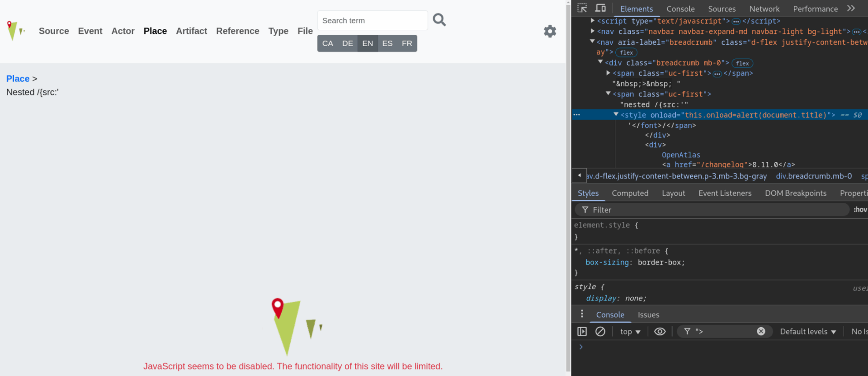
Task: Select the Computed tab
Action: tap(630, 193)
